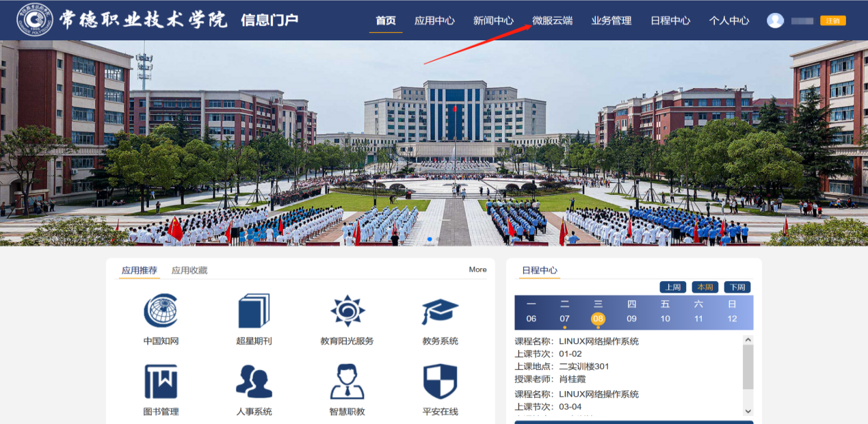Open the 教育阳光服务 app icon
The width and height of the screenshot is (868, 424).
coord(347,310)
